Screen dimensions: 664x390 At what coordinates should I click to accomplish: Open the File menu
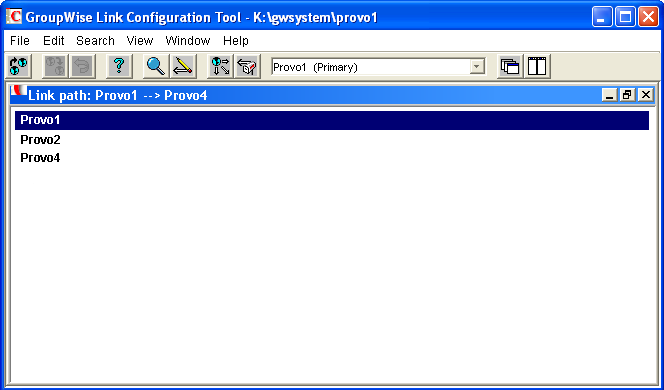click(20, 41)
